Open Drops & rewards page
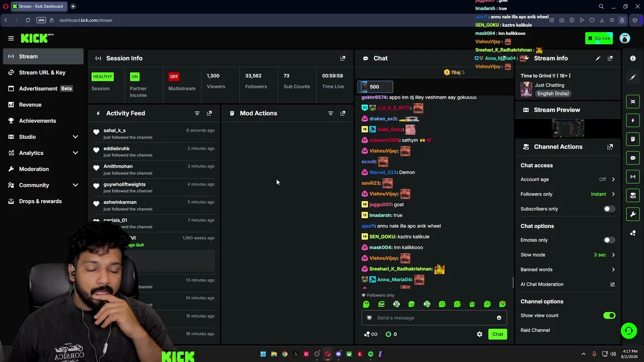The image size is (644, 362). click(x=43, y=201)
